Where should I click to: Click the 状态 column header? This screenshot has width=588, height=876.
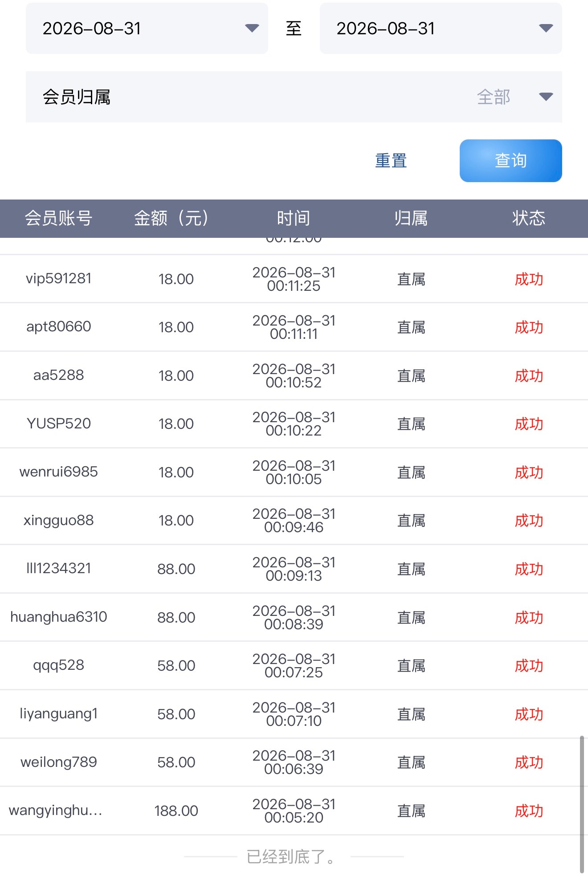(529, 218)
